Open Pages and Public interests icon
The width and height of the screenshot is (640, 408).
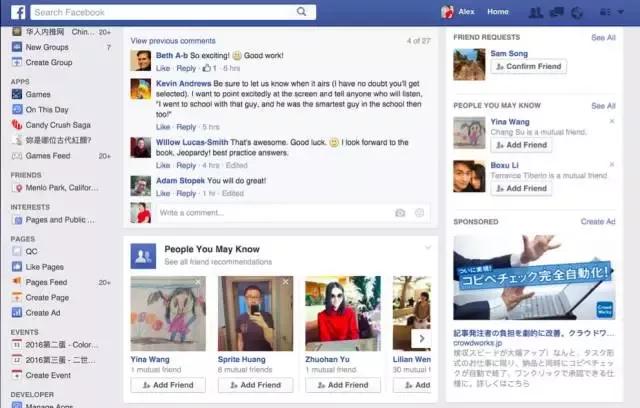18,220
